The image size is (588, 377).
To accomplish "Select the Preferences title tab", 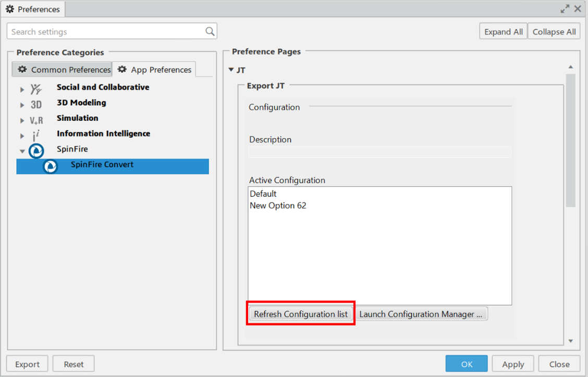I will point(33,9).
